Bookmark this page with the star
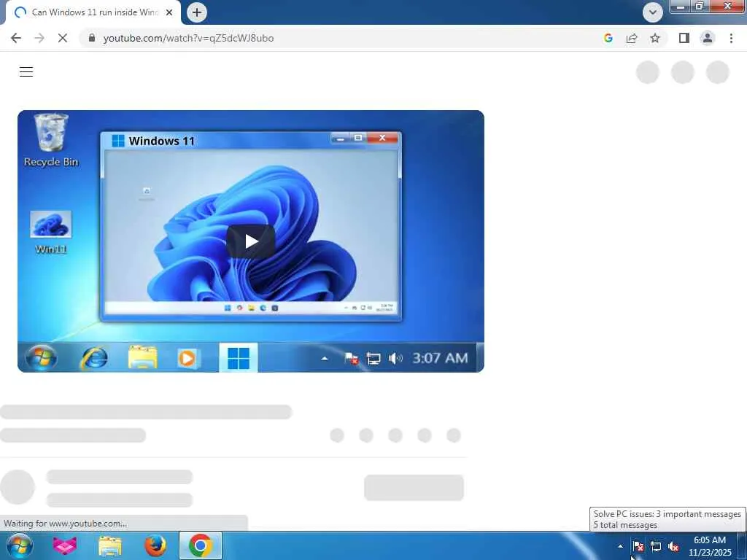The height and width of the screenshot is (560, 747). coord(655,38)
